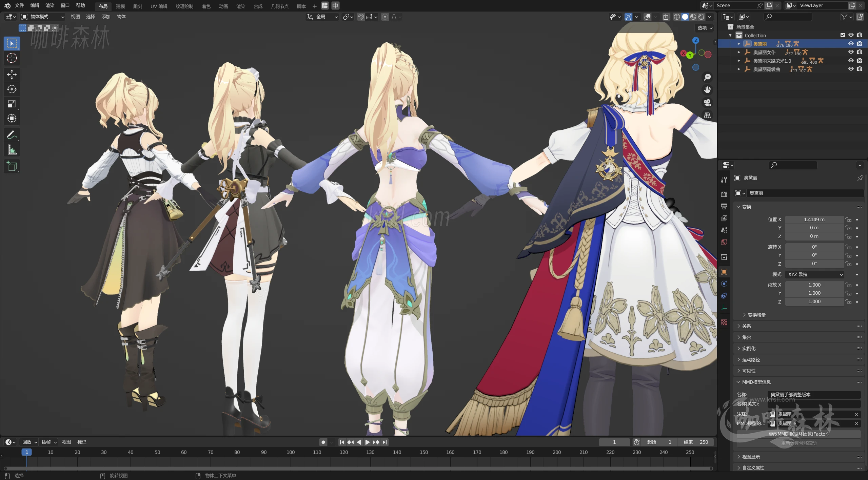The height and width of the screenshot is (480, 868).
Task: Select the Annotate tool
Action: [x=12, y=135]
